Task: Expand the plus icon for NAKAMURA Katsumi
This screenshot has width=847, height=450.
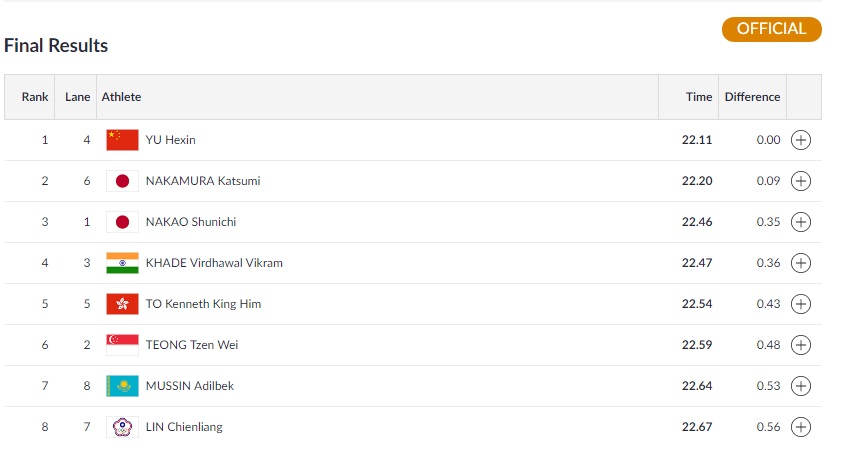Action: point(800,181)
